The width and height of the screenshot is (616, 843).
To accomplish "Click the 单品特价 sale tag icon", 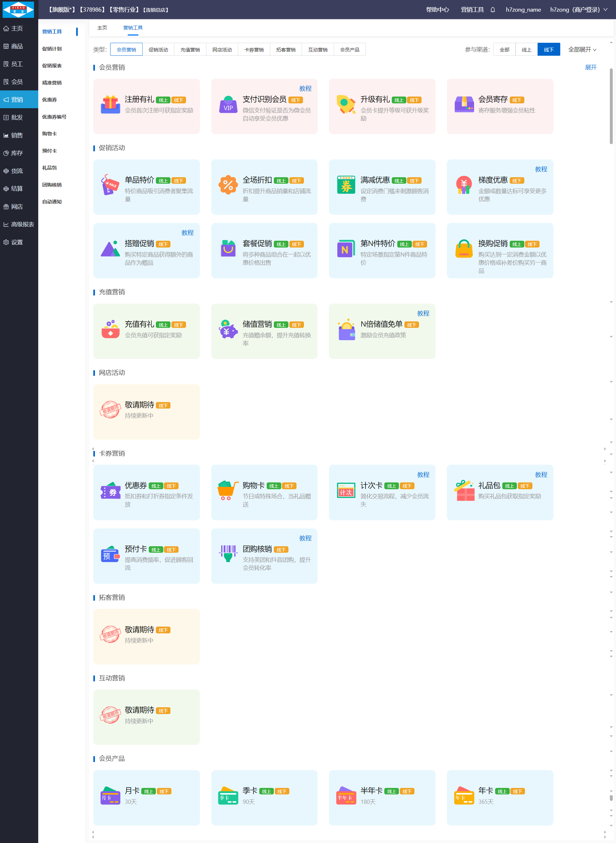I will click(110, 185).
